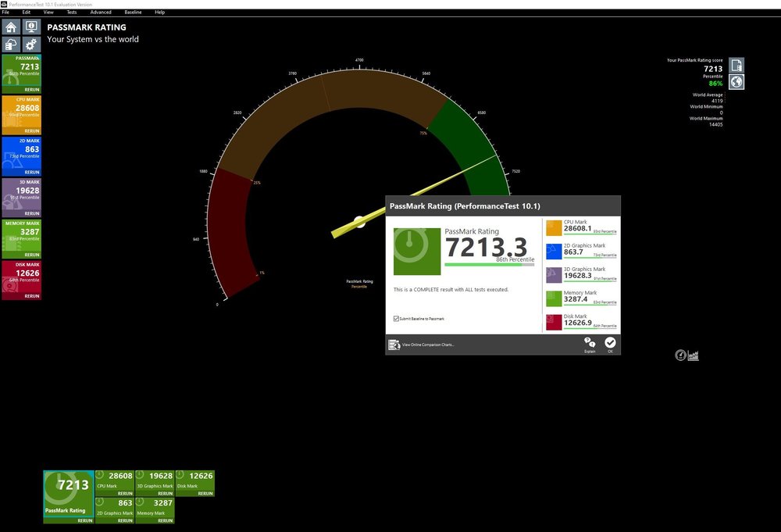Uncheck Submit Baseline to PassMark
The image size is (781, 532).
coord(396,319)
